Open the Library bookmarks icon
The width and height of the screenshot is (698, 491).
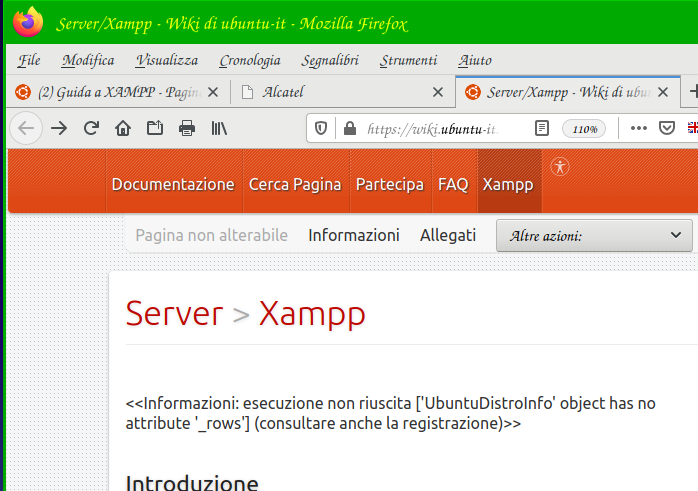[x=219, y=129]
